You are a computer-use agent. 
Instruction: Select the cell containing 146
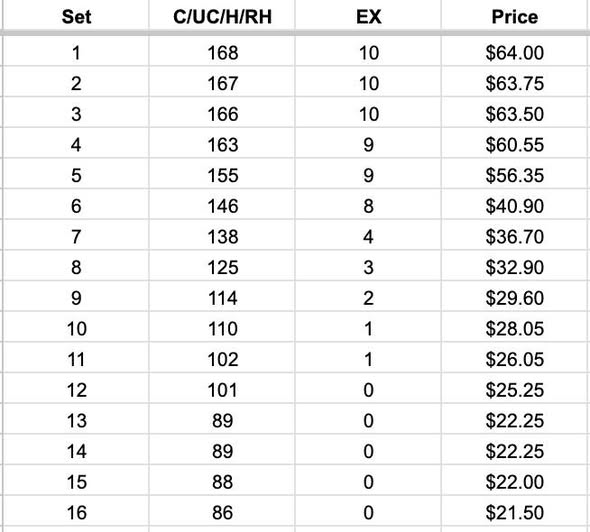[x=222, y=206]
